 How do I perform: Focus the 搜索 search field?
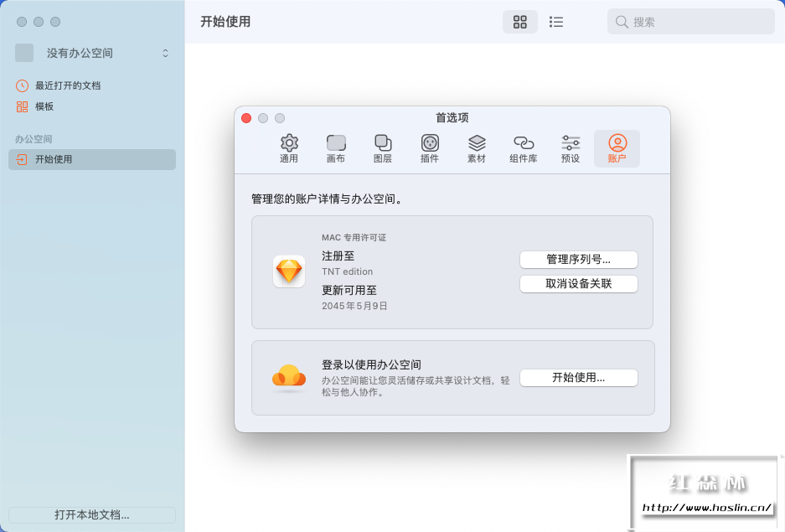691,22
